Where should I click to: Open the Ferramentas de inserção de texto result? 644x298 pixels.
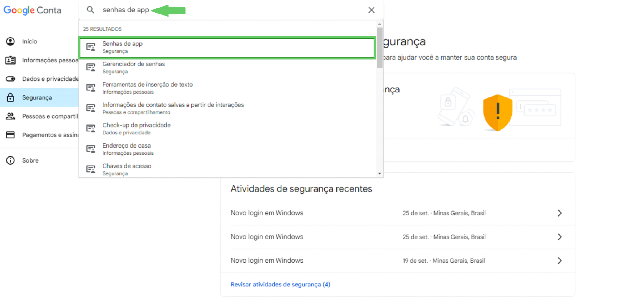click(227, 88)
